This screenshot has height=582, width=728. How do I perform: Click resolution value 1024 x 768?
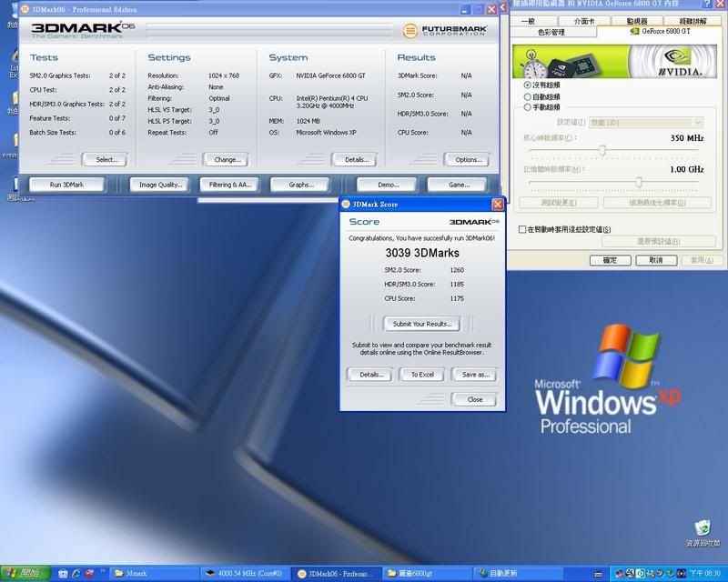pos(224,75)
